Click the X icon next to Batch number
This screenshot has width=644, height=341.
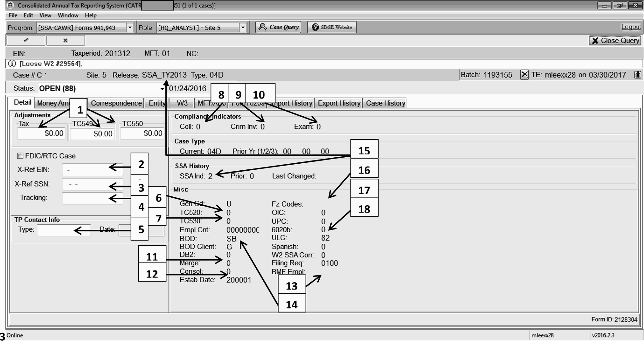(x=524, y=75)
